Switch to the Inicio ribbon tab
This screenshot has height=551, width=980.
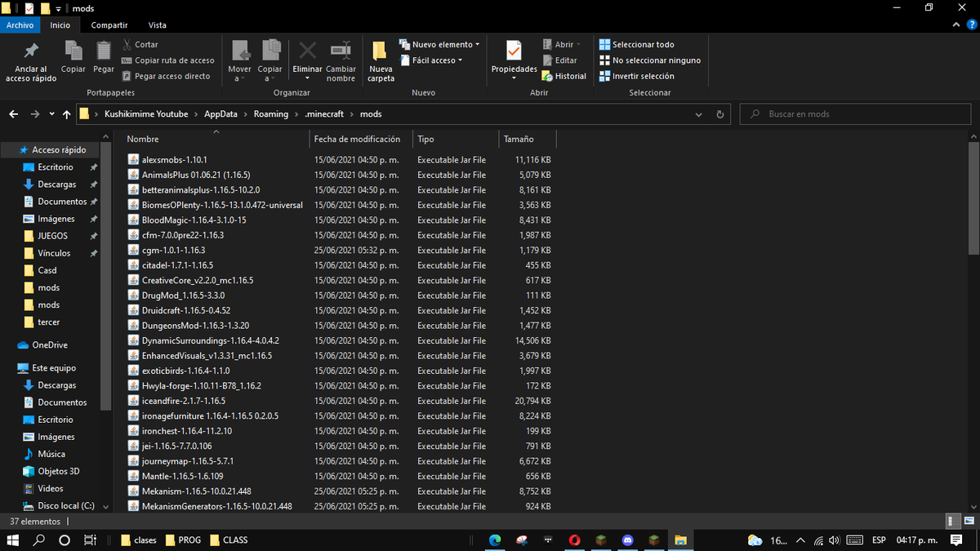(x=60, y=25)
